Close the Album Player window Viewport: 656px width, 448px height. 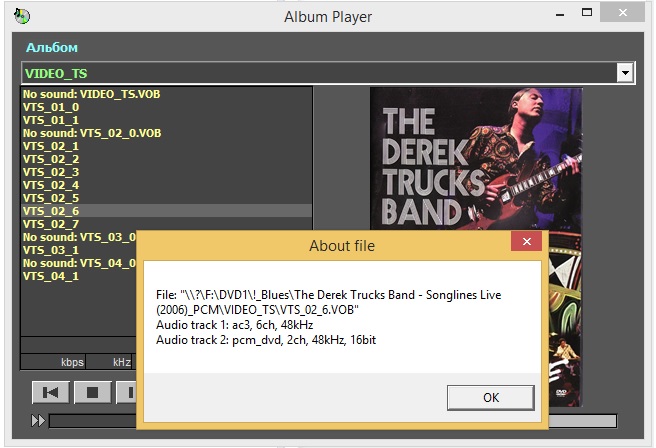pos(622,13)
